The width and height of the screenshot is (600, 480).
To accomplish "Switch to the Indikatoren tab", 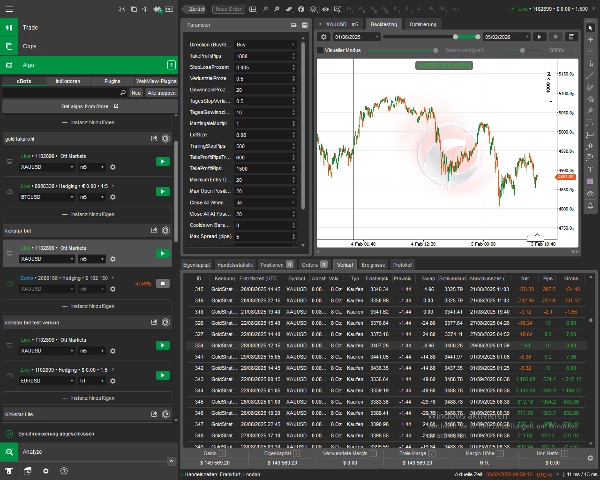I will (68, 79).
